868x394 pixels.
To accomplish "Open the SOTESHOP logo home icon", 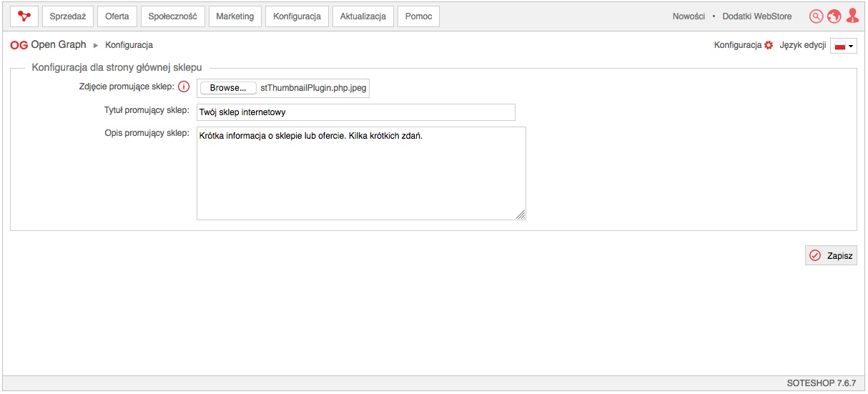I will (25, 16).
